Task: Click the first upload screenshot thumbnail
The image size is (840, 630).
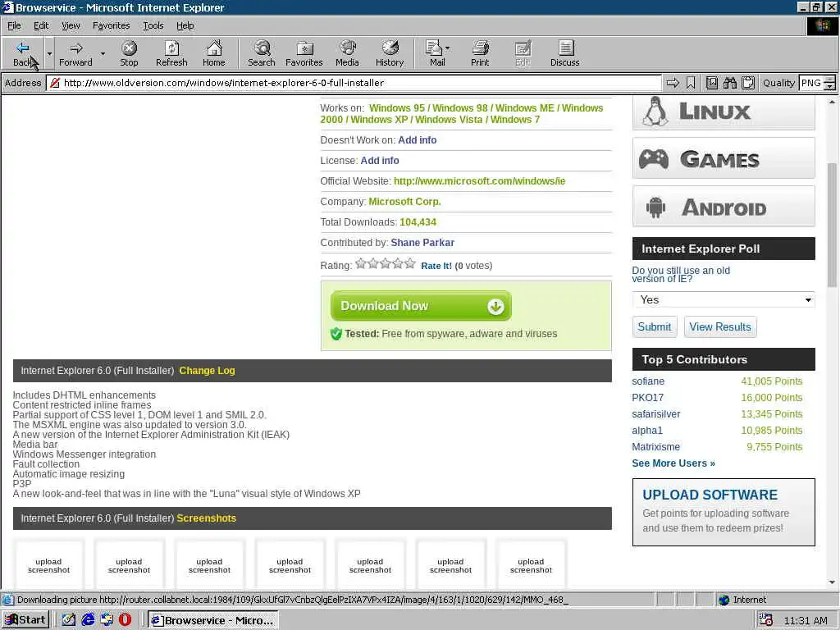Action: point(48,565)
